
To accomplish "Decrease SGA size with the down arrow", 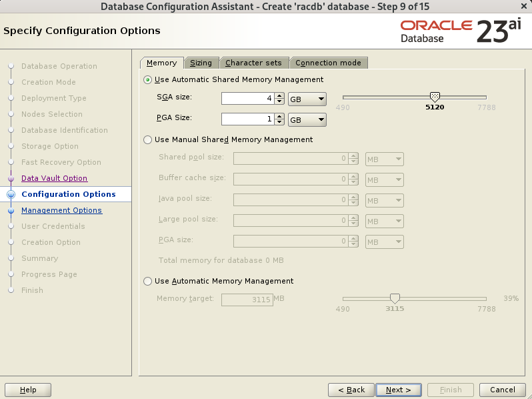I will coord(279,102).
